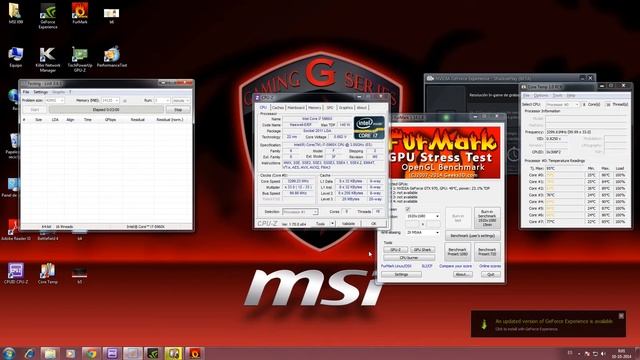Start FurMark Burn-in benchmark 1920x1080 15min

coord(487,218)
